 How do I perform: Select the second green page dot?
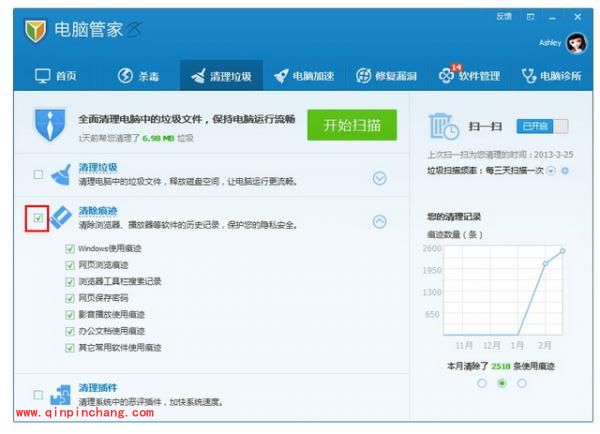point(502,383)
